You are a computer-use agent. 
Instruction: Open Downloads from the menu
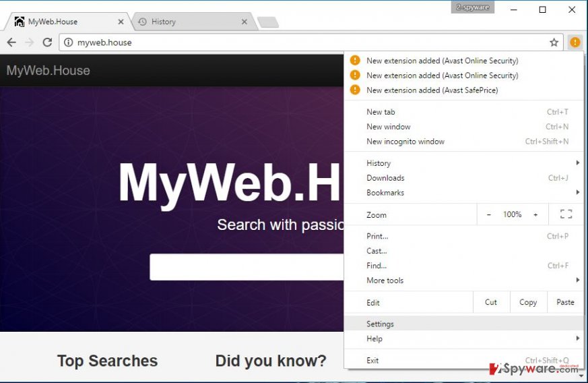tap(463, 177)
